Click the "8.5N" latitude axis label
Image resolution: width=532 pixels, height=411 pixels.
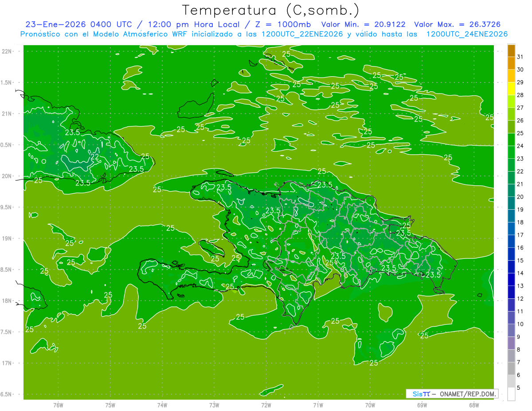(7, 270)
